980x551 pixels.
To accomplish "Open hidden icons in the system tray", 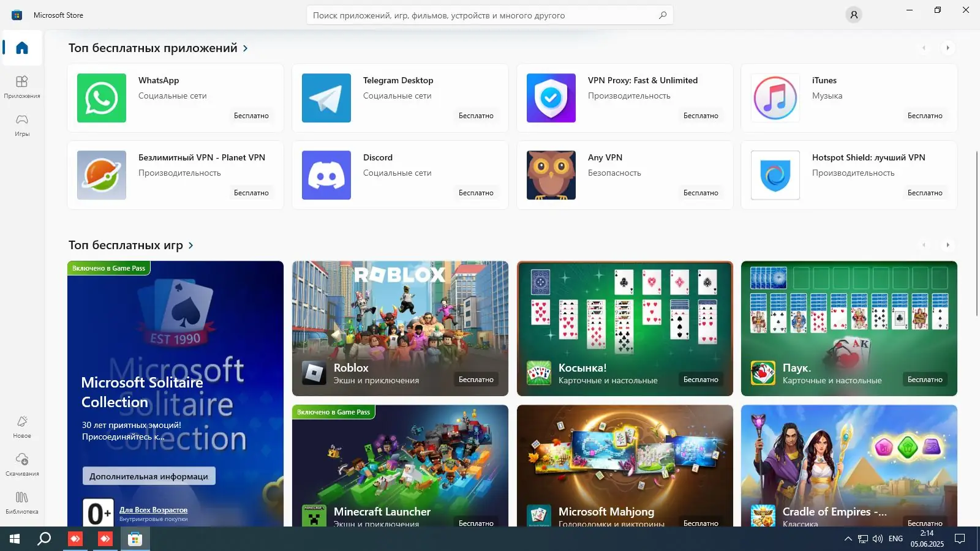I will 848,539.
